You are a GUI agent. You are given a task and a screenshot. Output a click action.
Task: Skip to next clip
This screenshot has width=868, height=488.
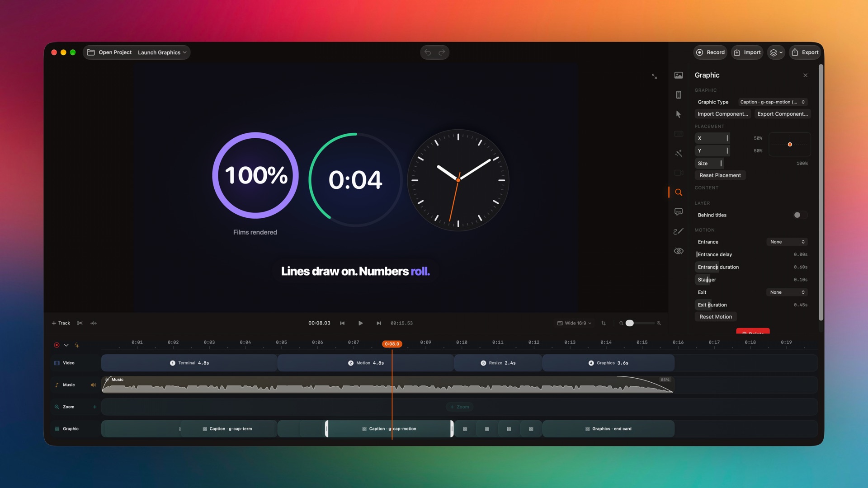pyautogui.click(x=379, y=324)
